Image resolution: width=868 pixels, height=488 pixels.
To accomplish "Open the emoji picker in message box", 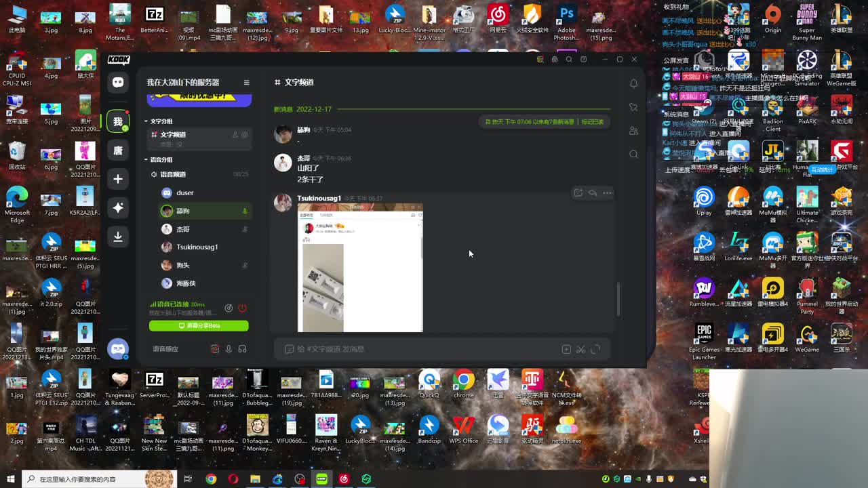I will click(x=289, y=349).
